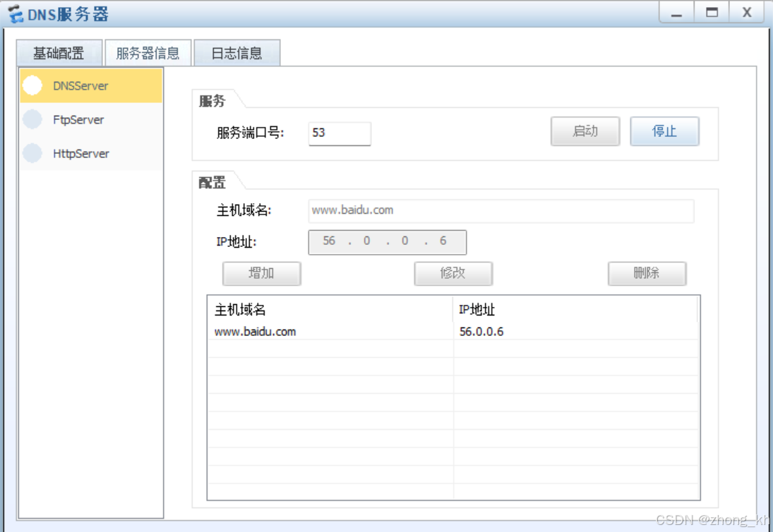The width and height of the screenshot is (773, 532).
Task: Click the 停止 stop button
Action: (664, 131)
